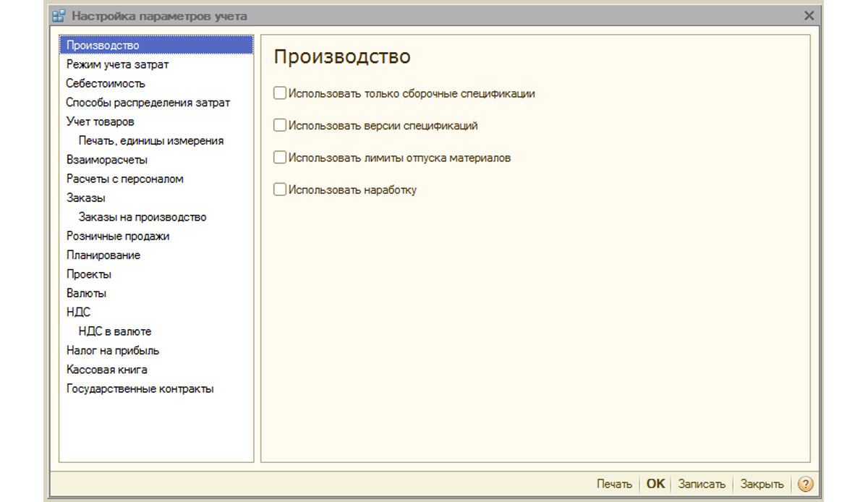Check the Использовать наработку option
The image size is (868, 502).
[x=280, y=190]
